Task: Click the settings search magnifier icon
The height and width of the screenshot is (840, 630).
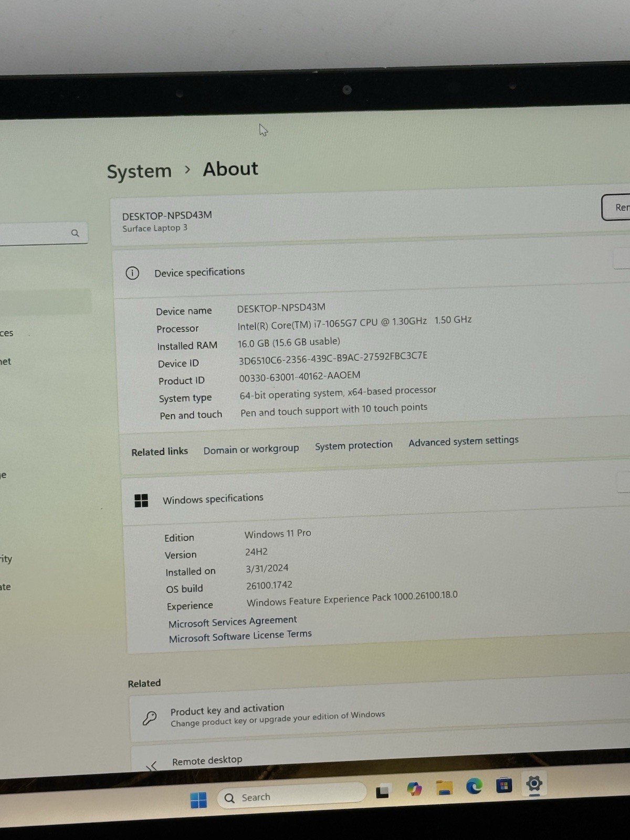Action: [75, 233]
